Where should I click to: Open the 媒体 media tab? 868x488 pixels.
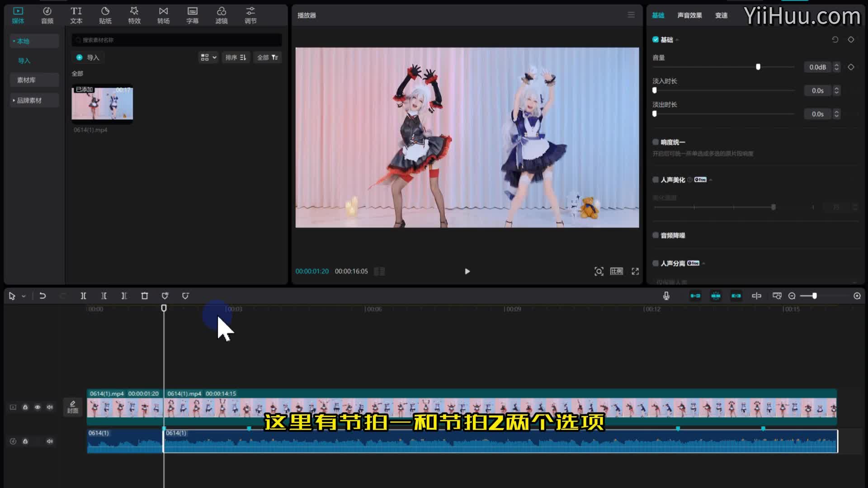(x=18, y=15)
